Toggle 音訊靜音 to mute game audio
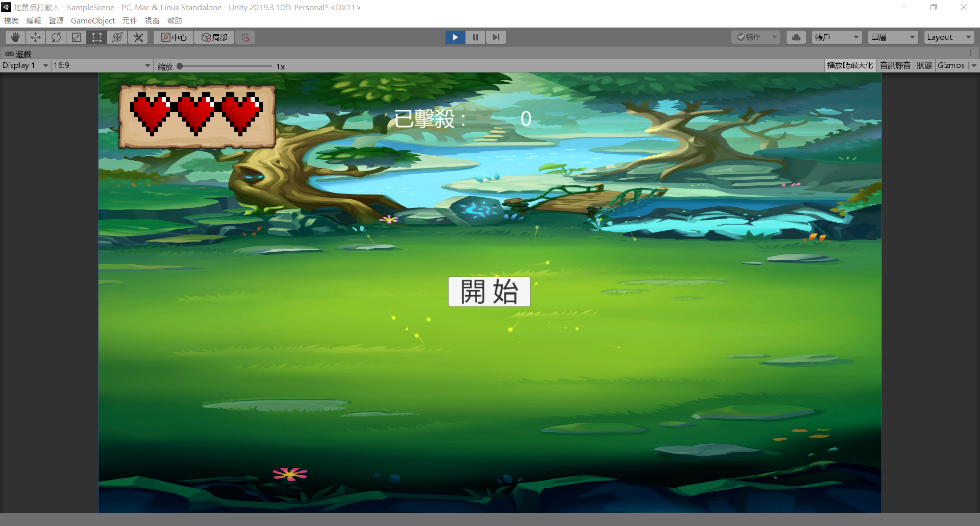980x526 pixels. [x=895, y=65]
